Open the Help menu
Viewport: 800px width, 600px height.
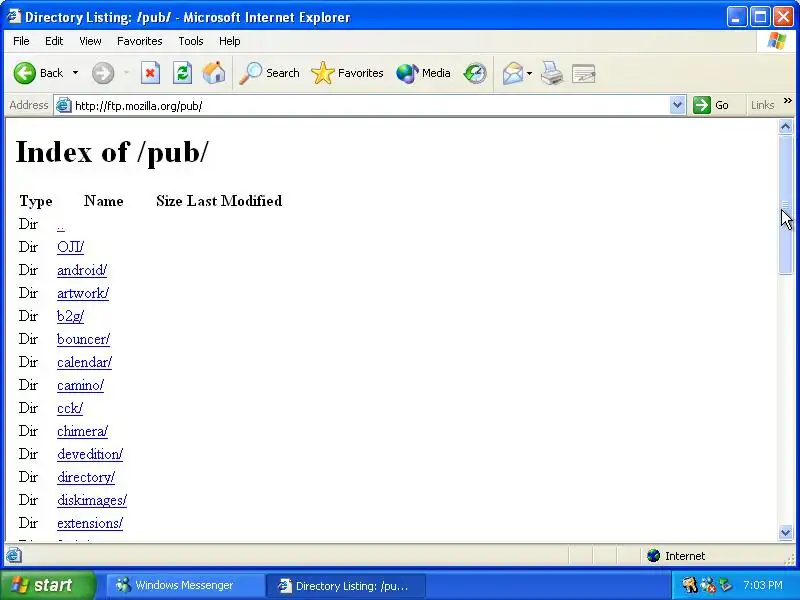[x=230, y=41]
